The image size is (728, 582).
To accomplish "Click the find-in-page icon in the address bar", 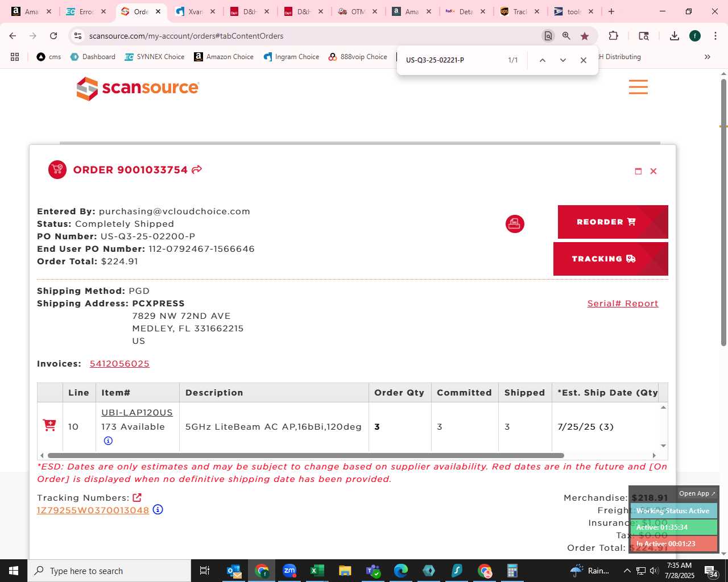I will coord(548,36).
